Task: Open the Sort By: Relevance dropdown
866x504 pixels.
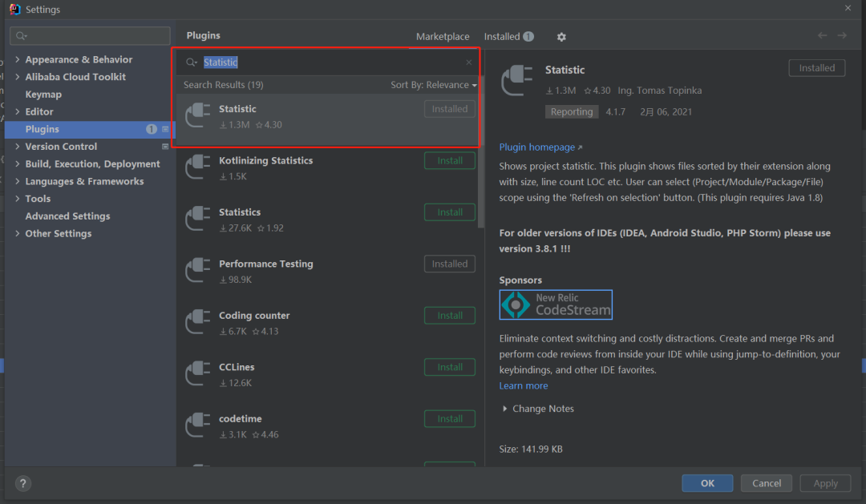Action: [x=434, y=85]
